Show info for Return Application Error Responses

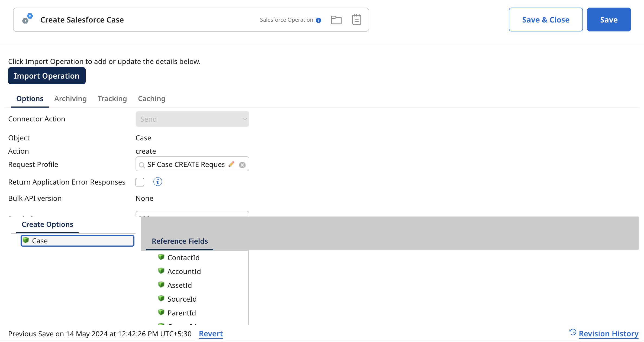tap(157, 182)
